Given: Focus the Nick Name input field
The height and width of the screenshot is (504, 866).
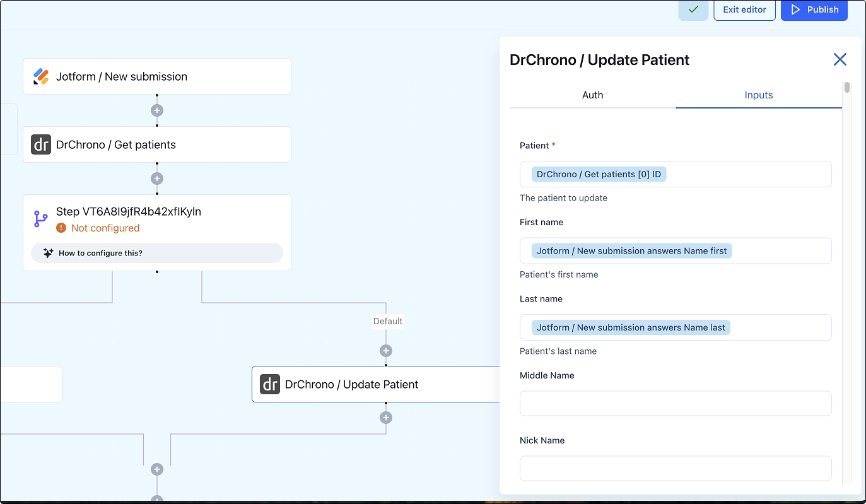Looking at the screenshot, I should (x=675, y=469).
